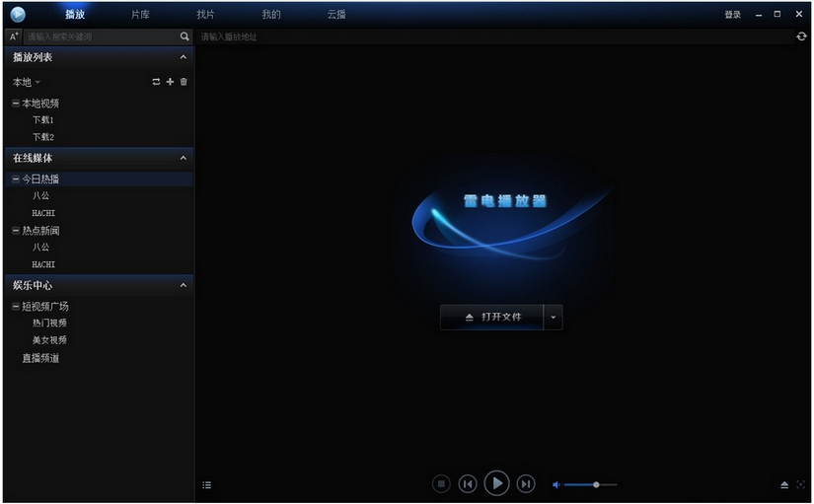Viewport: 814px width, 504px height.
Task: Open the 本地 dropdown
Action: pos(27,82)
